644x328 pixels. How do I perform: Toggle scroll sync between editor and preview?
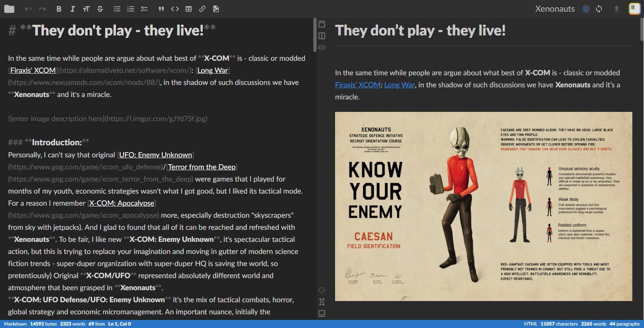pos(322,301)
